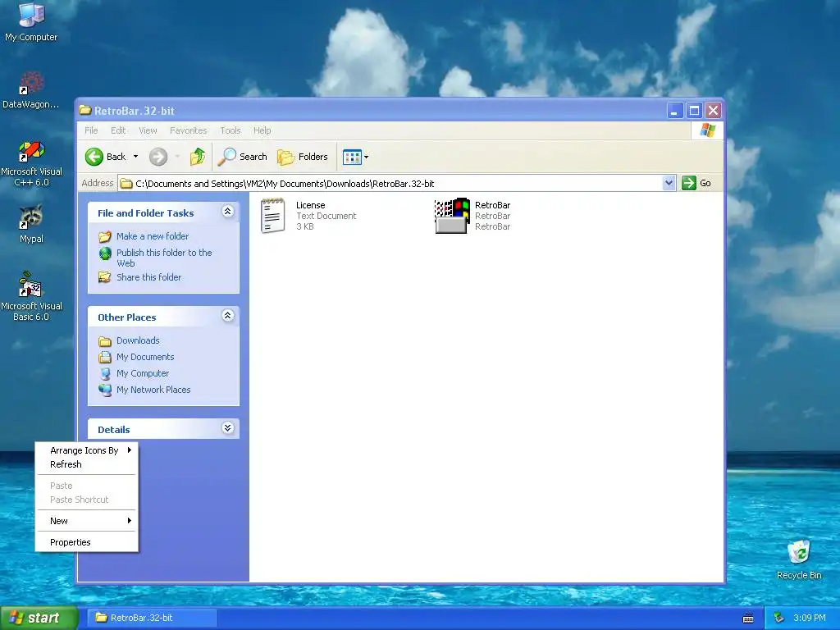The width and height of the screenshot is (840, 630).
Task: Click Make a new folder
Action: [x=153, y=236]
